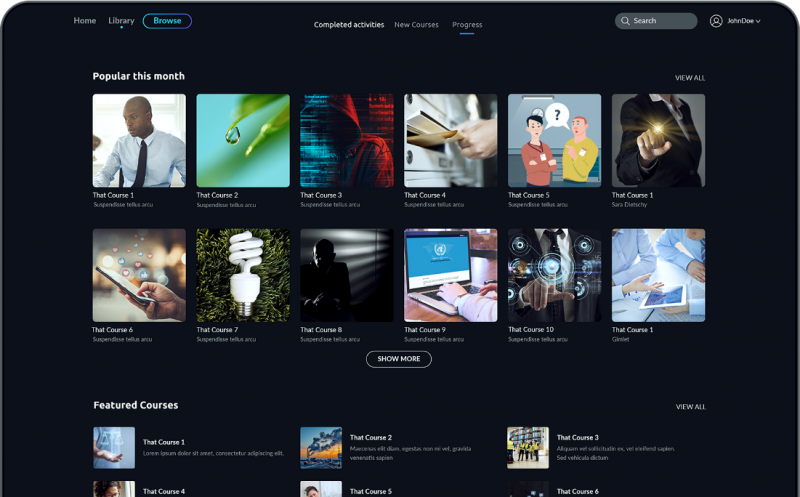
Task: Open the Library nav item
Action: (x=121, y=21)
